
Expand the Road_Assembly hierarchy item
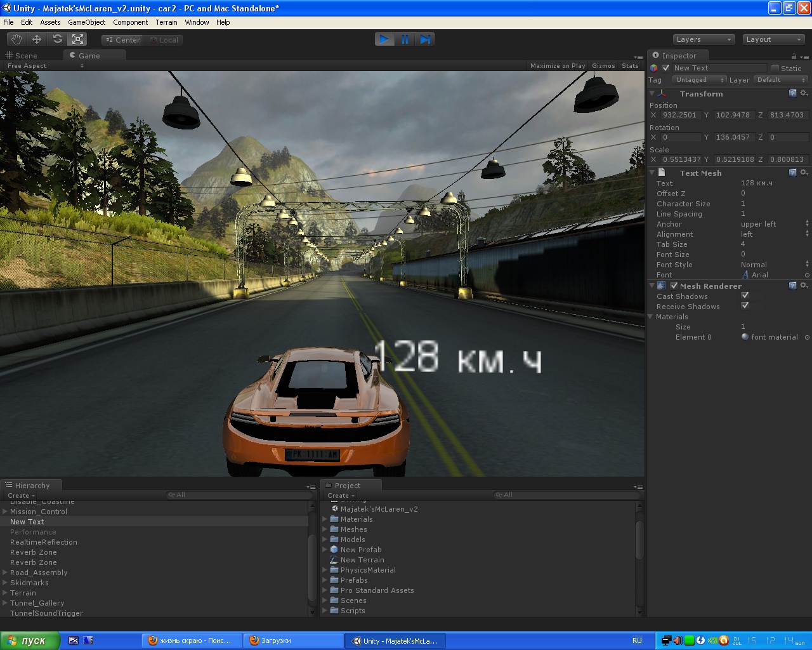click(x=5, y=573)
